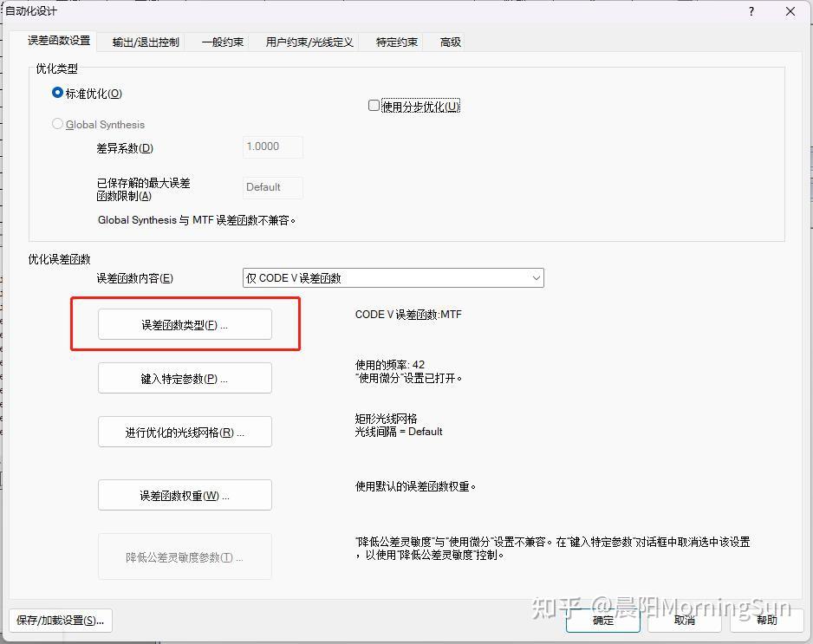Viewport: 813px width, 644px height.
Task: Click the 进行优化的光线网格(R) button
Action: pos(184,432)
